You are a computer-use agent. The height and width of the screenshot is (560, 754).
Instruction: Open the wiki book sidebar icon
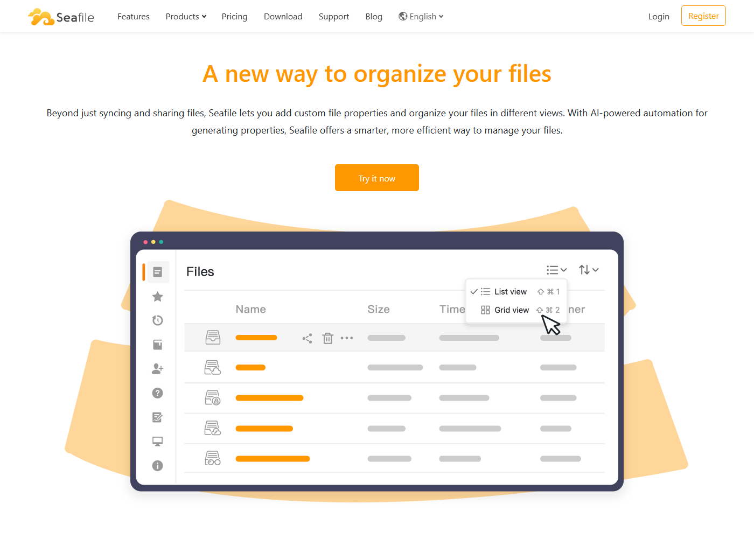(158, 345)
